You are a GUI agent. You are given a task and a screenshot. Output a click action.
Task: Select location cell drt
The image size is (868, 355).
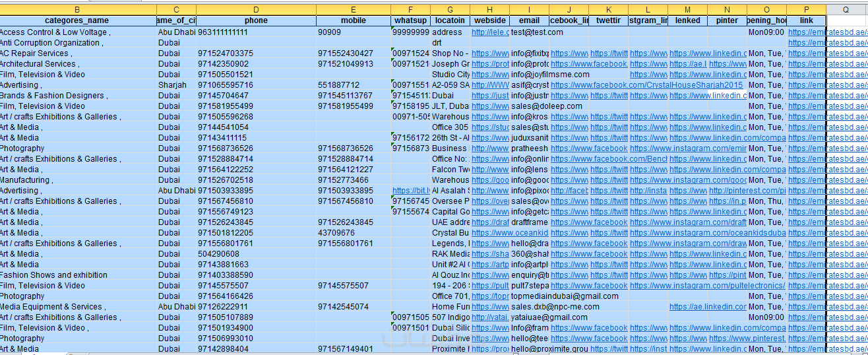coord(450,43)
